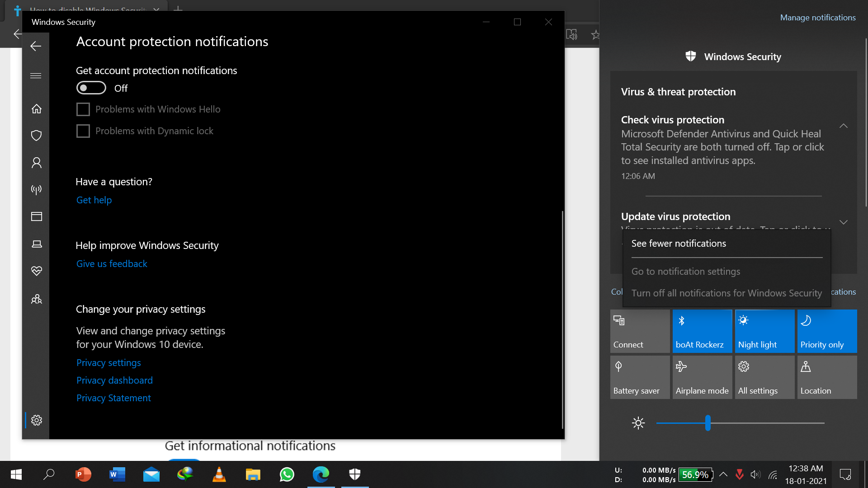Open Account protection person icon in sidebar
The image size is (868, 488).
point(36,163)
